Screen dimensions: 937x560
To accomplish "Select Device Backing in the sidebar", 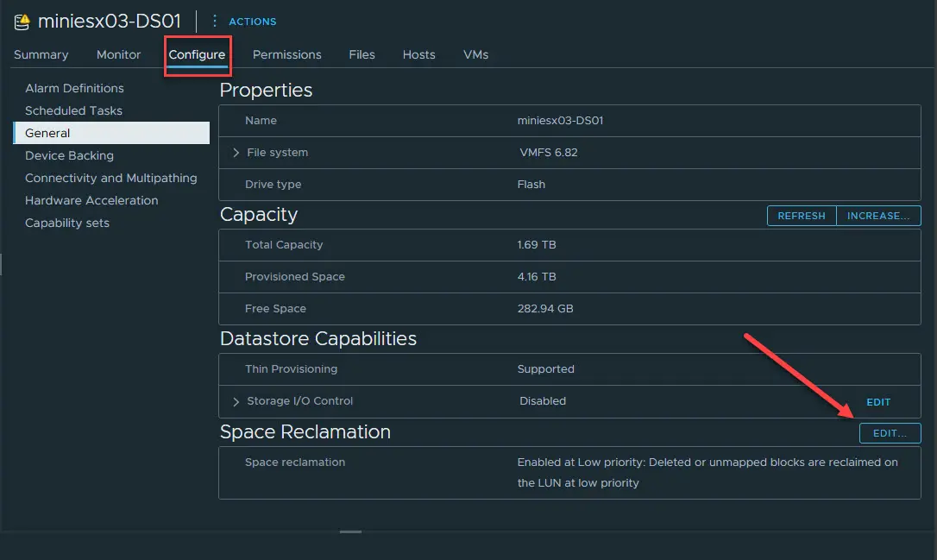I will pyautogui.click(x=69, y=155).
